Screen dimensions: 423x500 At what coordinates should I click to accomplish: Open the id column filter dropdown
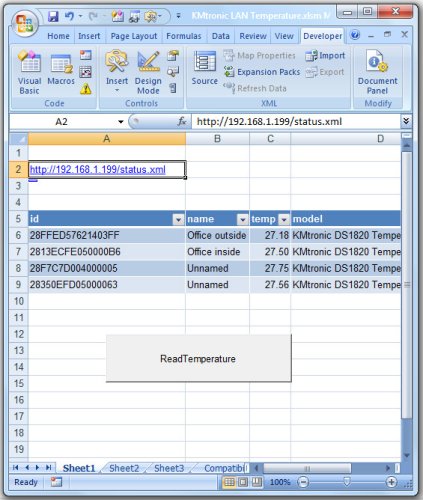[x=178, y=219]
